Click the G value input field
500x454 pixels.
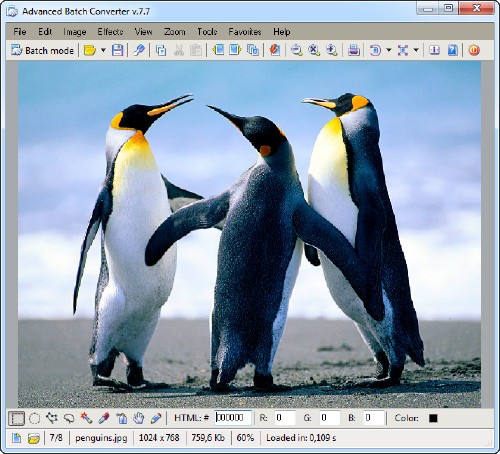pyautogui.click(x=330, y=418)
